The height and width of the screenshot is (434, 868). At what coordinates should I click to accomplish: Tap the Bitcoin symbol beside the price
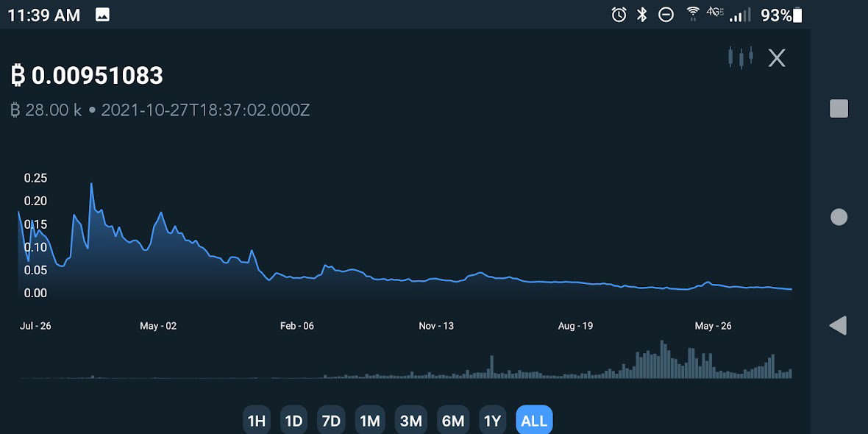18,76
